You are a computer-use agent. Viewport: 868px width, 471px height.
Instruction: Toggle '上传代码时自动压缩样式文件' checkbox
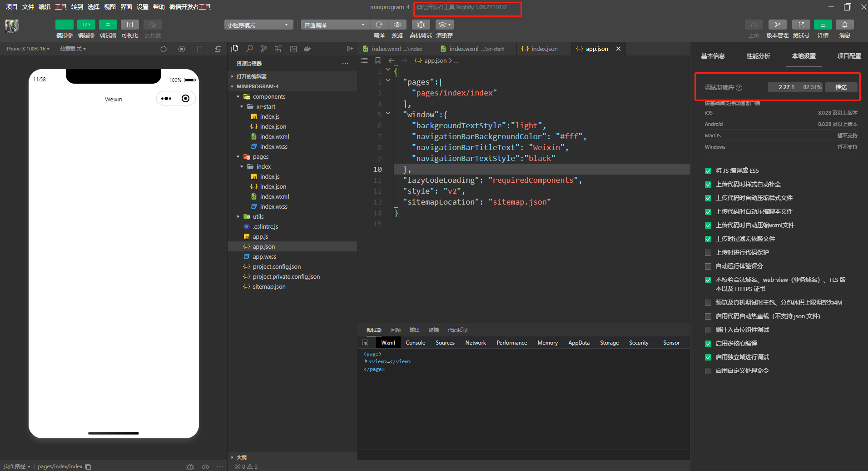tap(708, 198)
